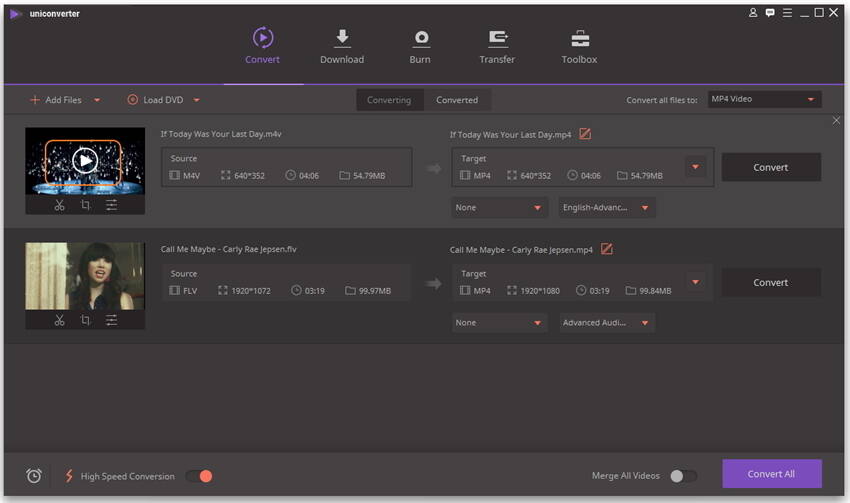Select filename If Today Was Your Last Day.m4v

click(x=221, y=134)
